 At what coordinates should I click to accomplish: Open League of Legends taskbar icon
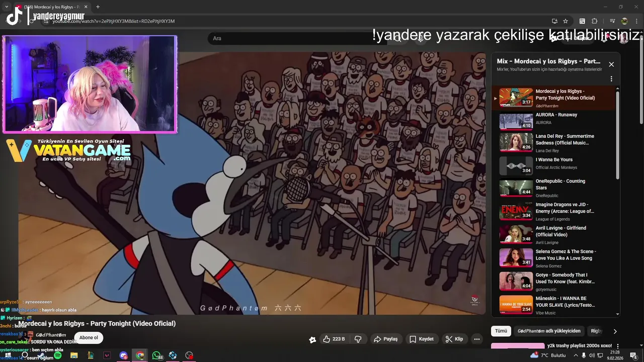point(91,355)
